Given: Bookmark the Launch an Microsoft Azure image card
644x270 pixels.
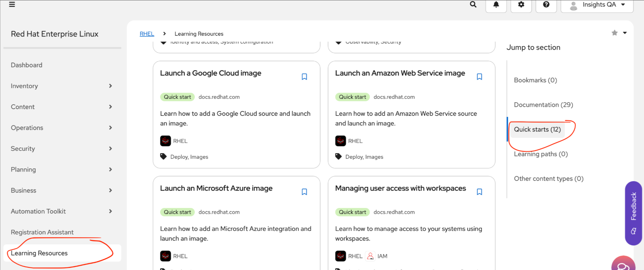Looking at the screenshot, I should (304, 192).
